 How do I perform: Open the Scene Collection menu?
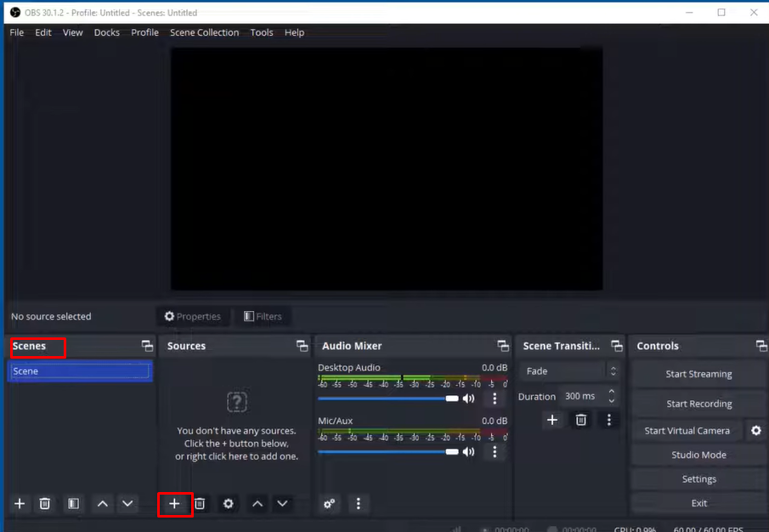point(204,32)
